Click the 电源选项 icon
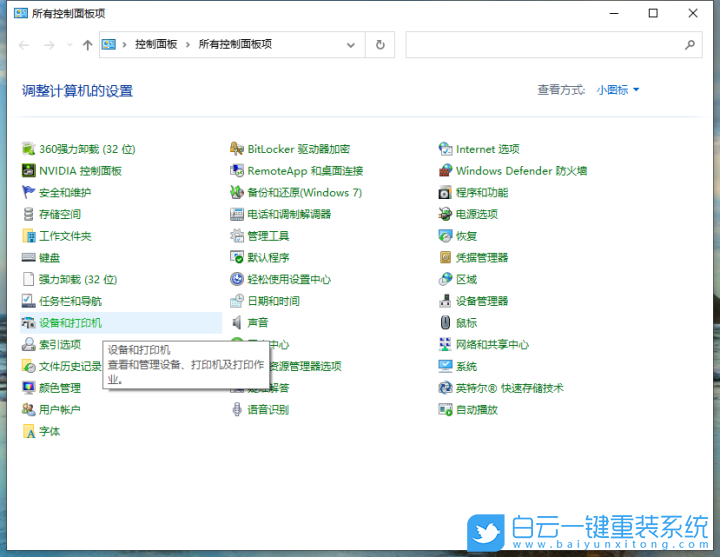Image resolution: width=720 pixels, height=557 pixels. coord(445,214)
